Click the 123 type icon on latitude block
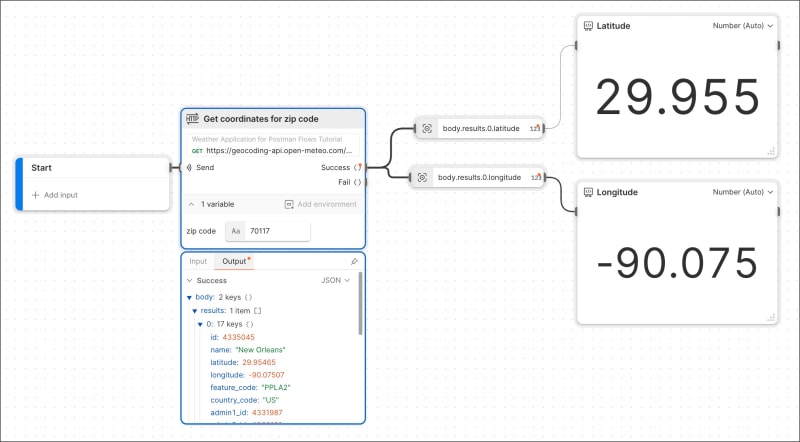Image resolution: width=800 pixels, height=442 pixels. click(535, 129)
